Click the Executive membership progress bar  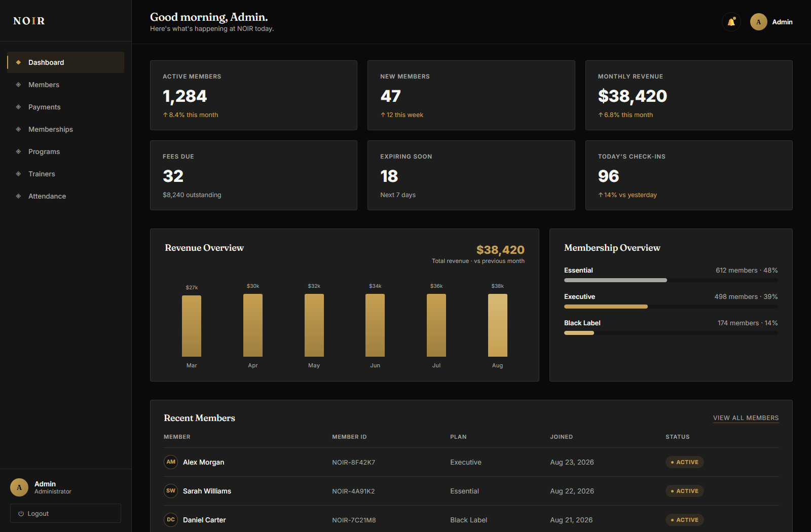coord(671,307)
